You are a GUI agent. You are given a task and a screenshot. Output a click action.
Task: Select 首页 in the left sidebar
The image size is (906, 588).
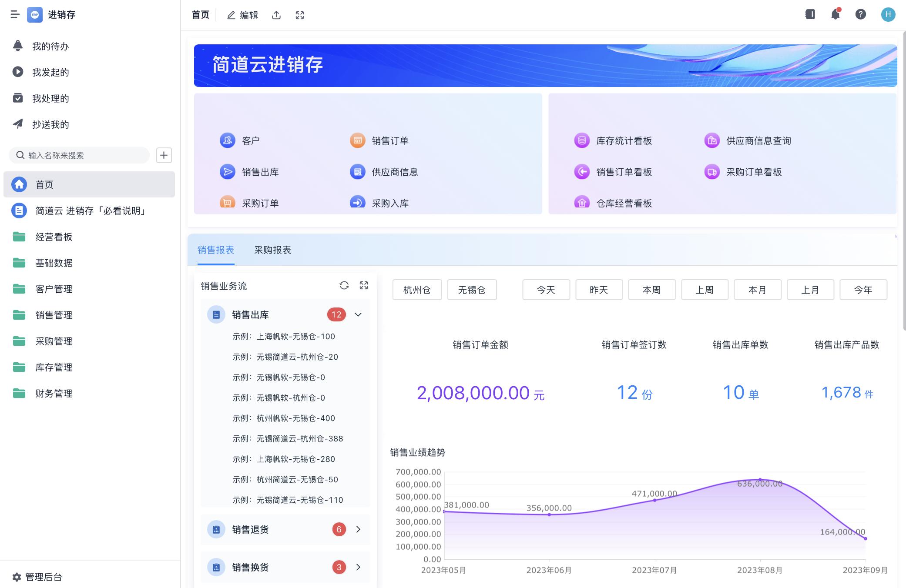pos(44,184)
